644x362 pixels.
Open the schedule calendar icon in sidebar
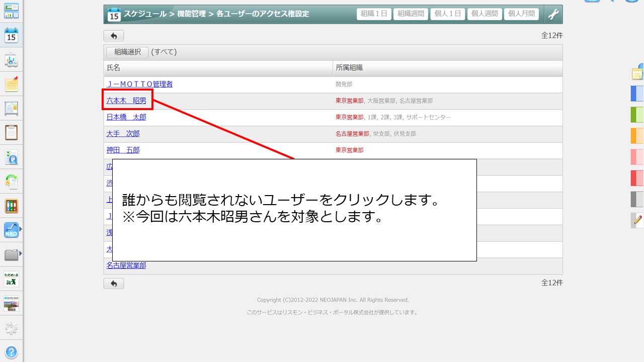pos(11,36)
